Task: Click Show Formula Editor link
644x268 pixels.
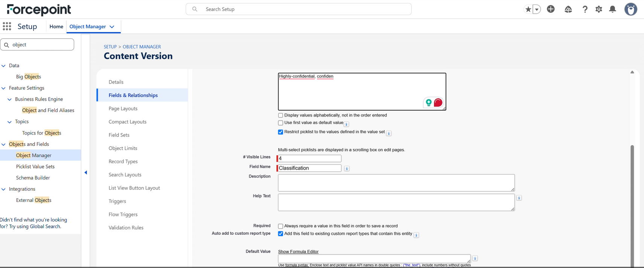Action: coord(298,251)
